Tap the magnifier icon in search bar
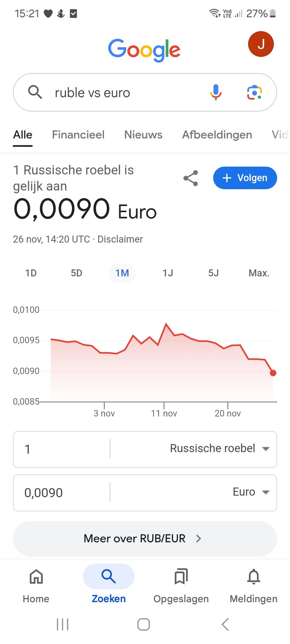290x644 pixels. coord(35,92)
